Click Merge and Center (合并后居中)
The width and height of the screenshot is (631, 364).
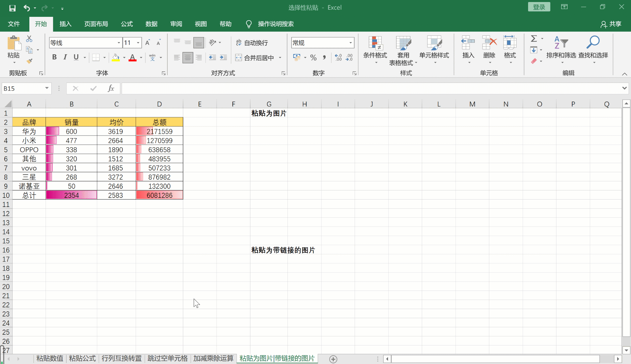[255, 58]
